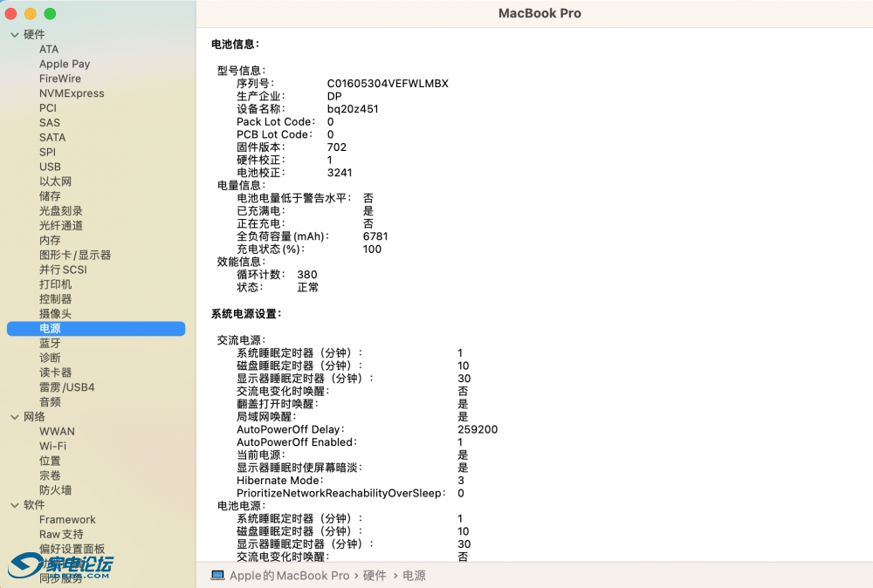Open the 内存 sidebar entry
Image resolution: width=873 pixels, height=588 pixels.
click(x=50, y=240)
